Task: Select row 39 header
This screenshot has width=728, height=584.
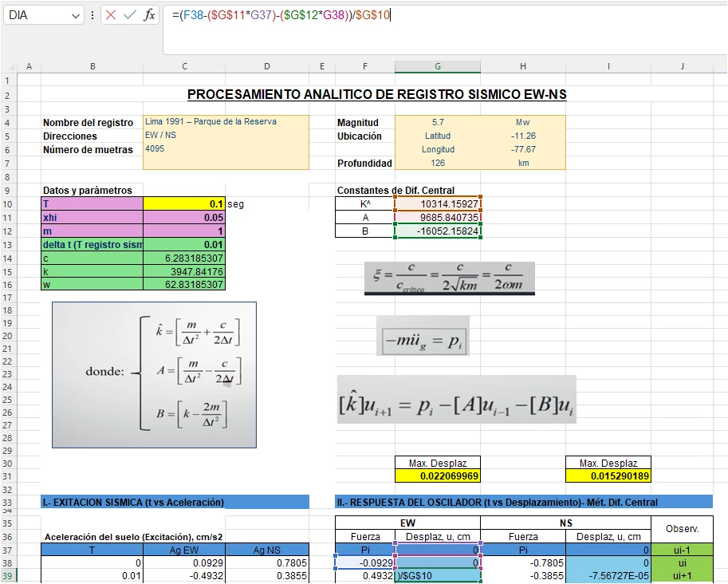Action: pyautogui.click(x=7, y=576)
